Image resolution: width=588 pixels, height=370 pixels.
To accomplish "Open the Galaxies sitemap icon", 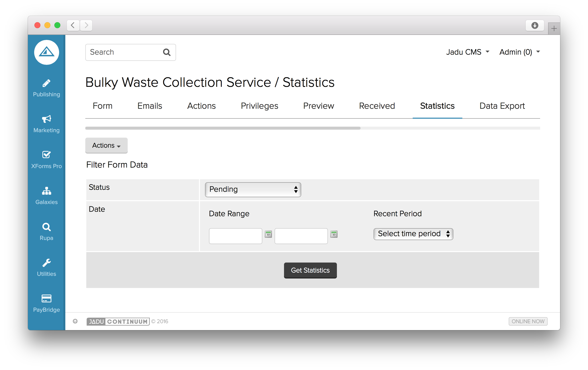I will click(x=46, y=191).
